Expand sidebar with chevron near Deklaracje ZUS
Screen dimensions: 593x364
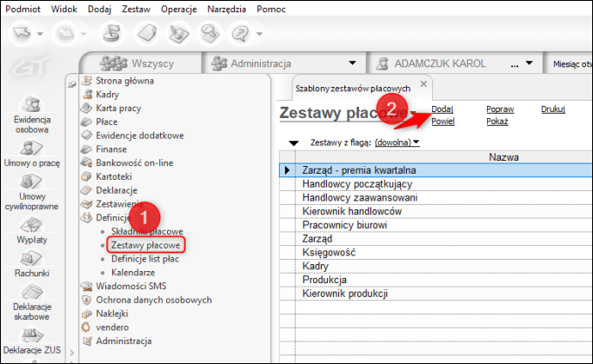point(72,353)
